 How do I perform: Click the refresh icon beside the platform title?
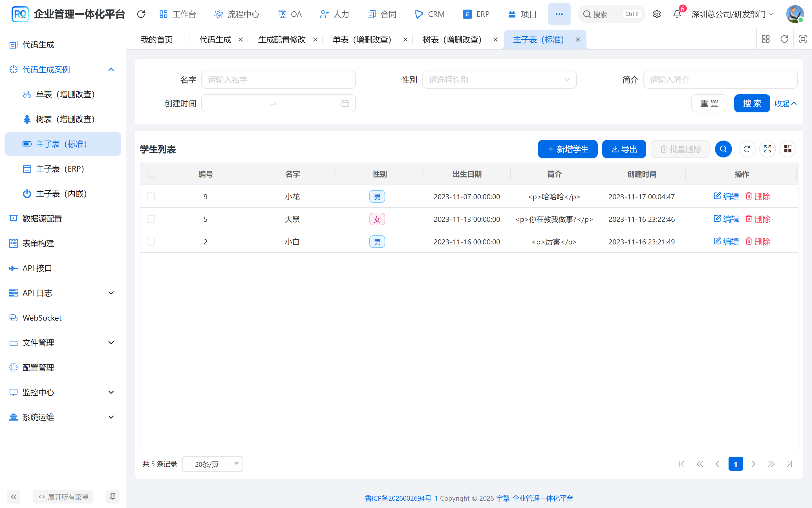coord(141,14)
